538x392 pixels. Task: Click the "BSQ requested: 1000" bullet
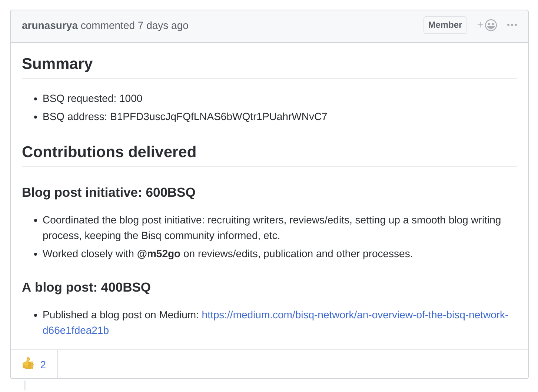tap(92, 99)
